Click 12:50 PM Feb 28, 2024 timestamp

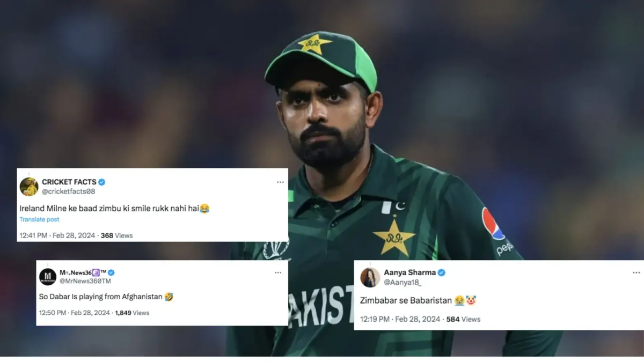[74, 313]
